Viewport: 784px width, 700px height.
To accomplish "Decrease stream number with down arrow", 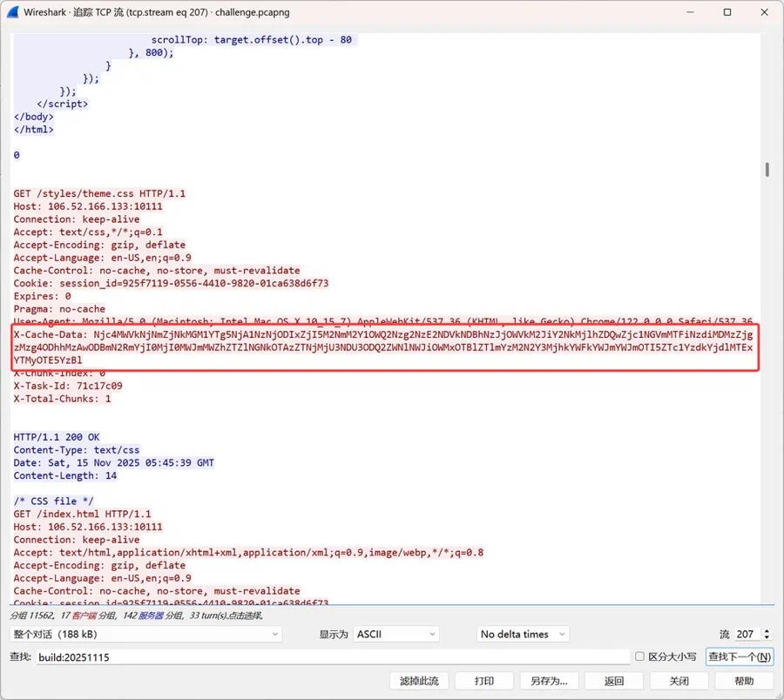I will point(767,637).
